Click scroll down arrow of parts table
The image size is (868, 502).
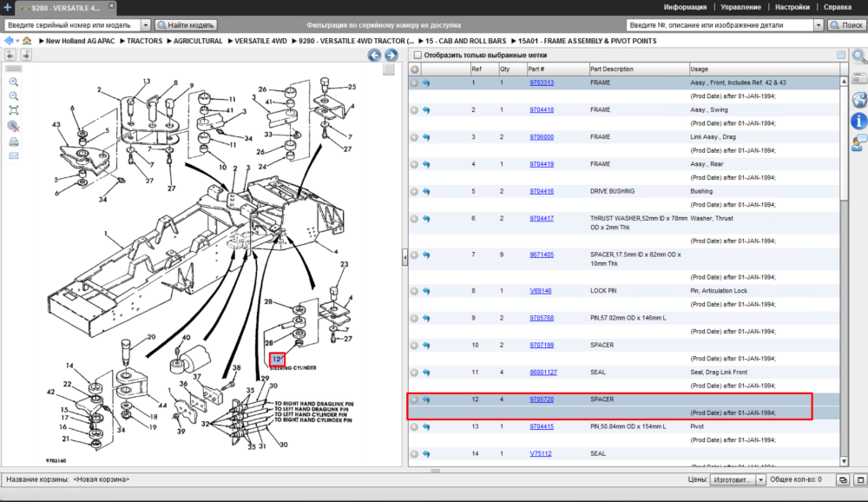844,461
